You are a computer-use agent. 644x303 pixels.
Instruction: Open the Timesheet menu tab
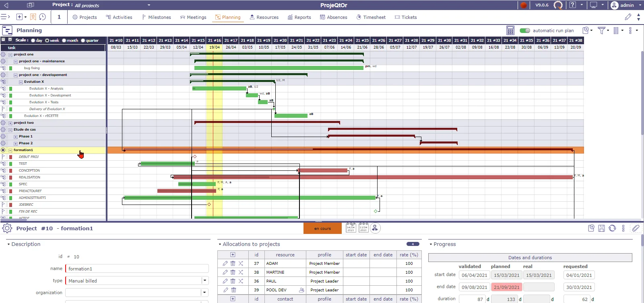[371, 17]
